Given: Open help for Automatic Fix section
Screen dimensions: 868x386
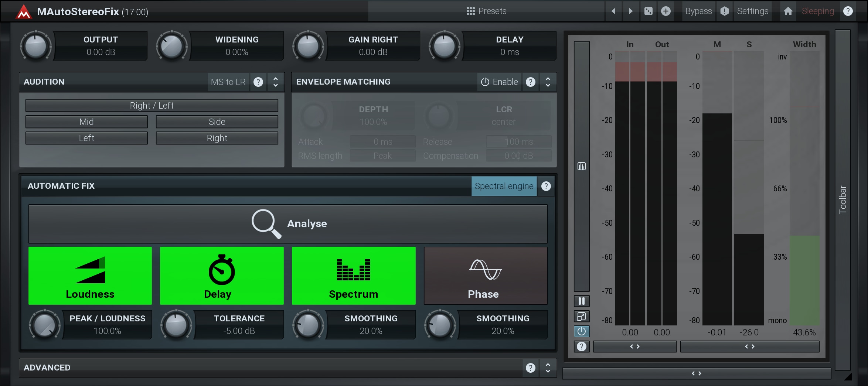Looking at the screenshot, I should click(546, 186).
